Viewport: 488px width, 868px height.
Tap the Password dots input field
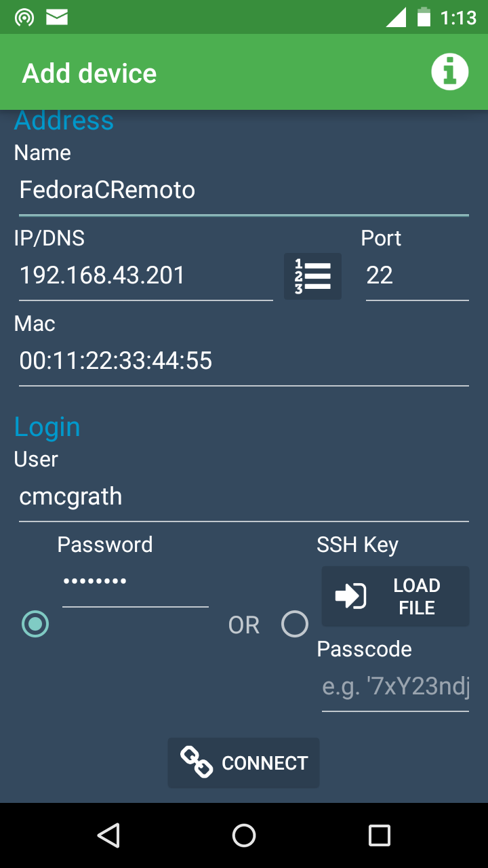pos(135,583)
